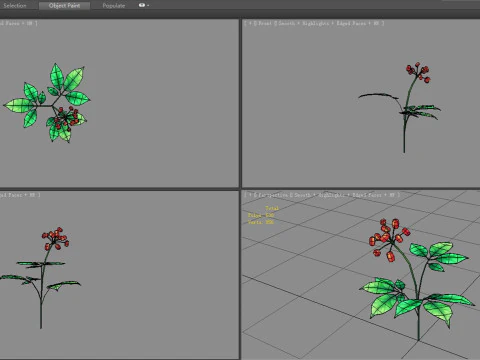Click the plus menu in Perspective viewport
This screenshot has height=360, width=480.
click(250, 195)
